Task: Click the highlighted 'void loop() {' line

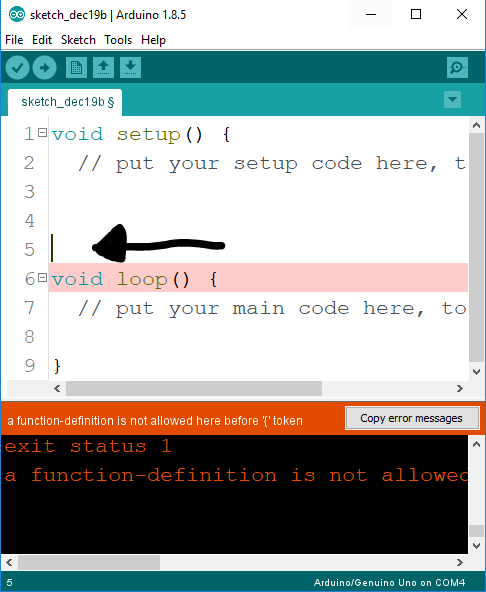Action: [258, 278]
